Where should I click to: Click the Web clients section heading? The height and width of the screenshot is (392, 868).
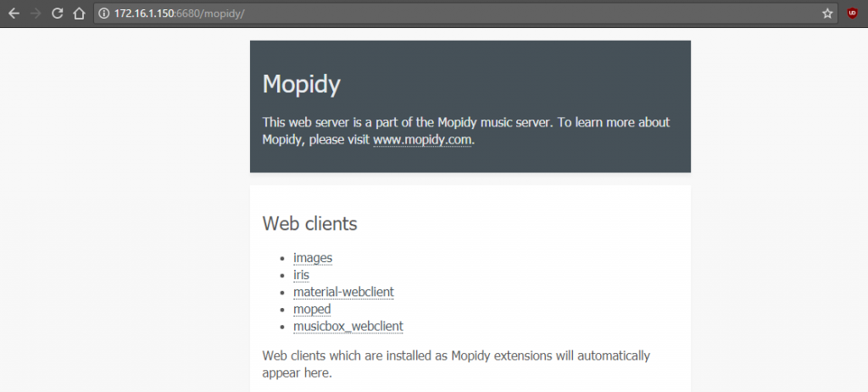click(309, 223)
